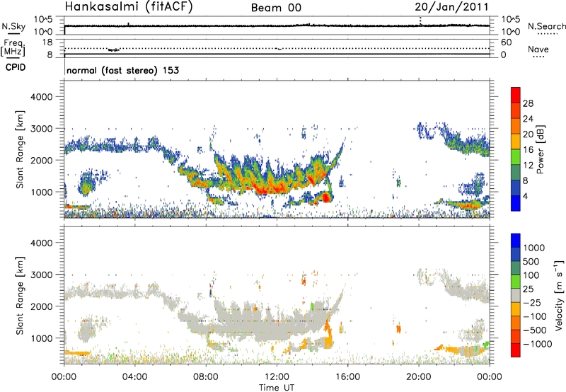Click "2000" tick on power panel range axis
This screenshot has width=566, height=392.
point(41,160)
